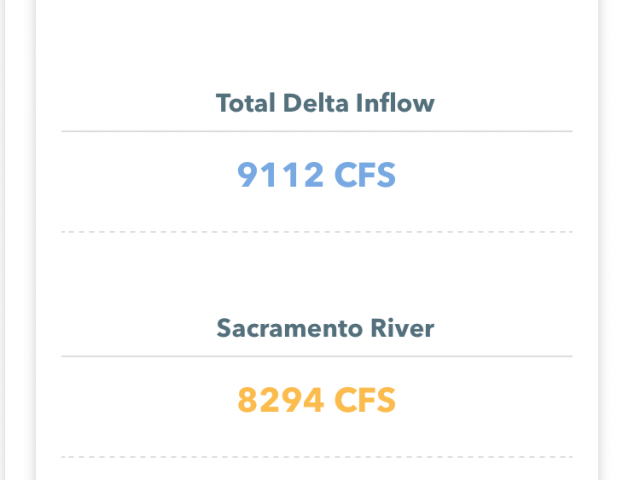Click the Sacramento River heading
640x480 pixels.
tap(325, 328)
